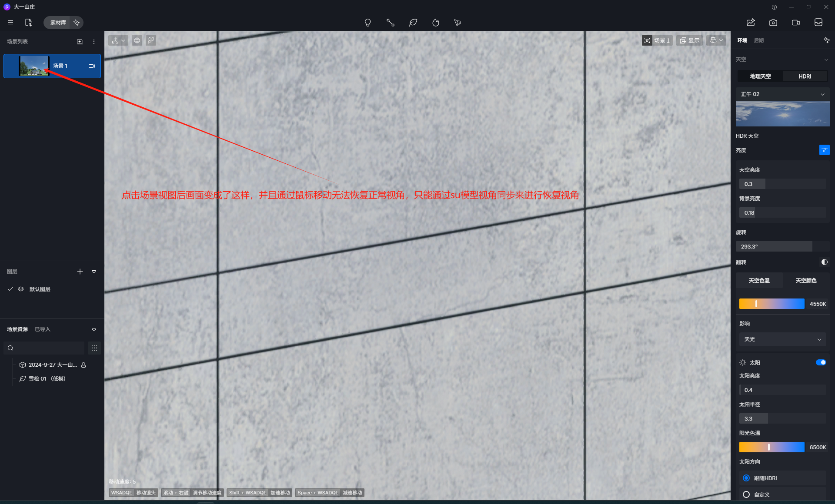Open the gizmo axis dropdown in viewport
835x504 pixels.
tap(118, 40)
